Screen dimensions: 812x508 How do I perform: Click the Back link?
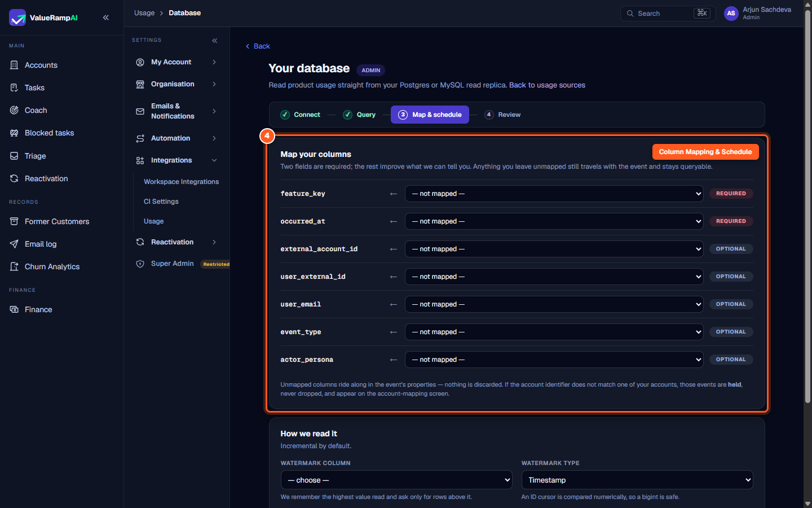pos(258,46)
